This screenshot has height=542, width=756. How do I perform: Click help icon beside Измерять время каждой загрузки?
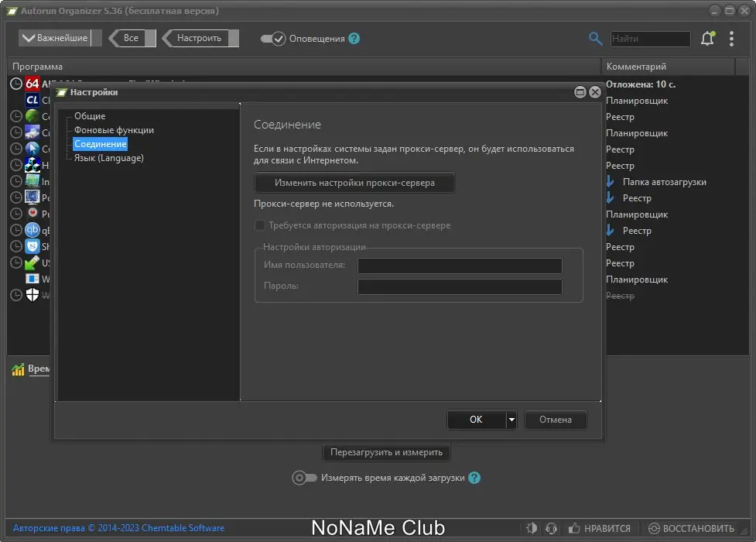pyautogui.click(x=474, y=478)
